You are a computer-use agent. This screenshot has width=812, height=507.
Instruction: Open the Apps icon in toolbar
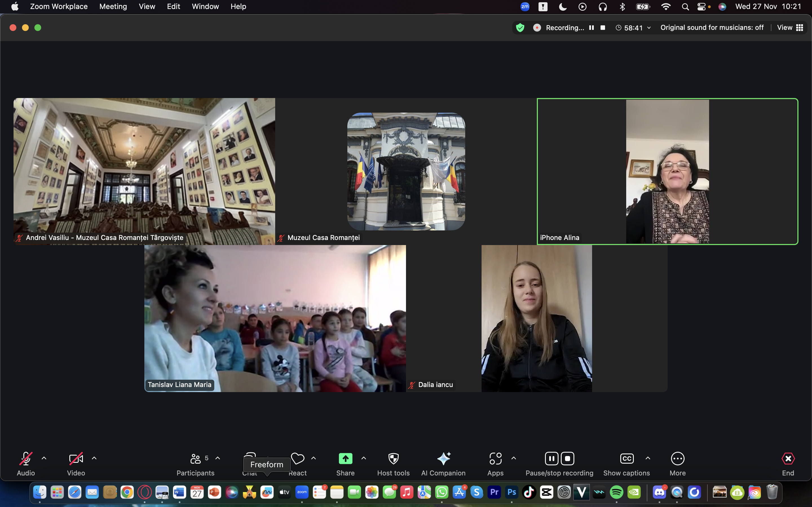[x=495, y=458]
